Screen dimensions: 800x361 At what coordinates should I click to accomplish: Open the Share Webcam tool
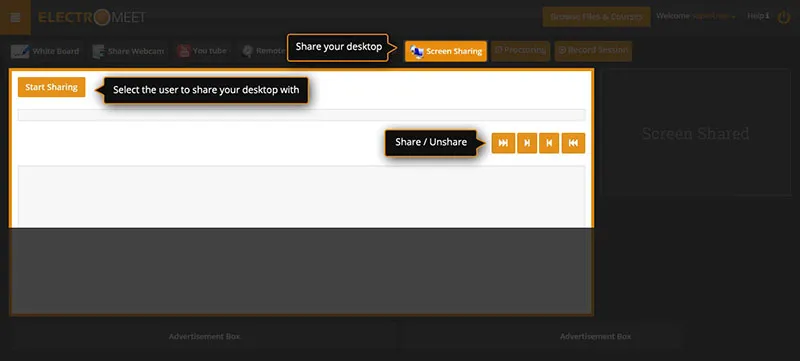click(x=128, y=51)
